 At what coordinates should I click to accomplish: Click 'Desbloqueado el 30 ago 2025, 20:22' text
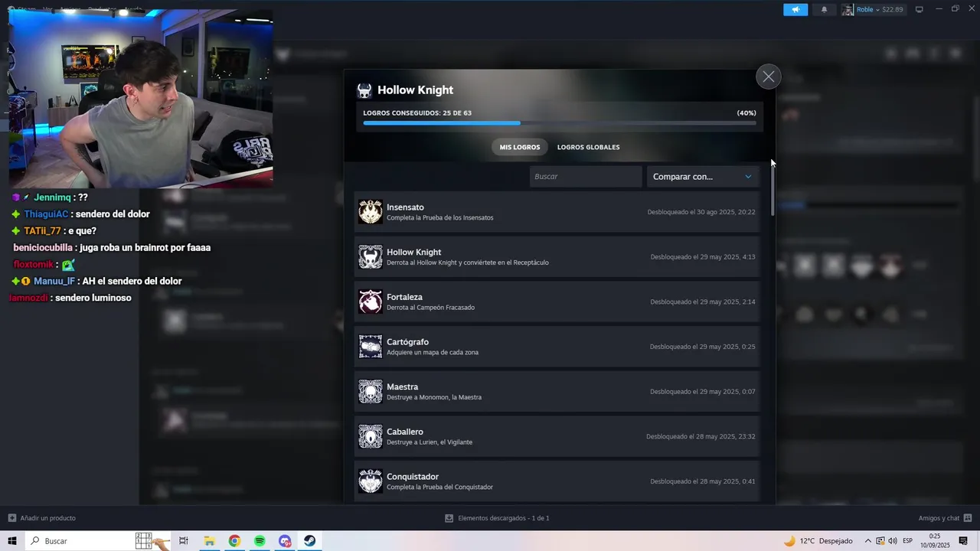point(701,212)
